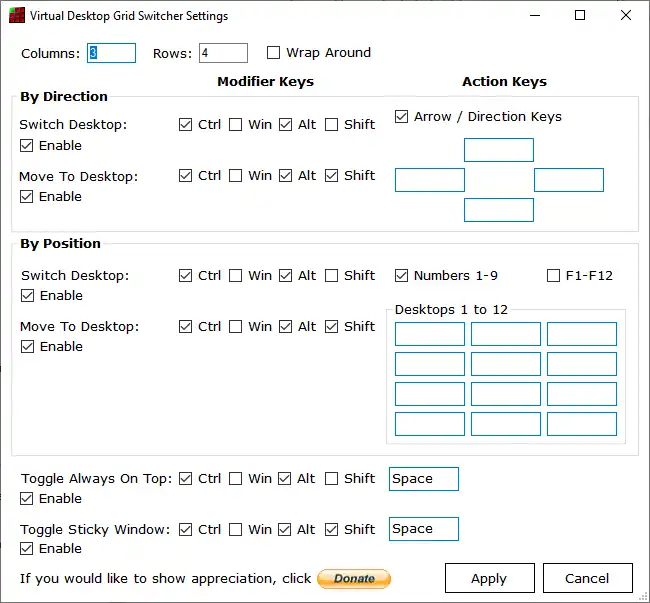Click the Rows input field
650x603 pixels.
click(223, 53)
